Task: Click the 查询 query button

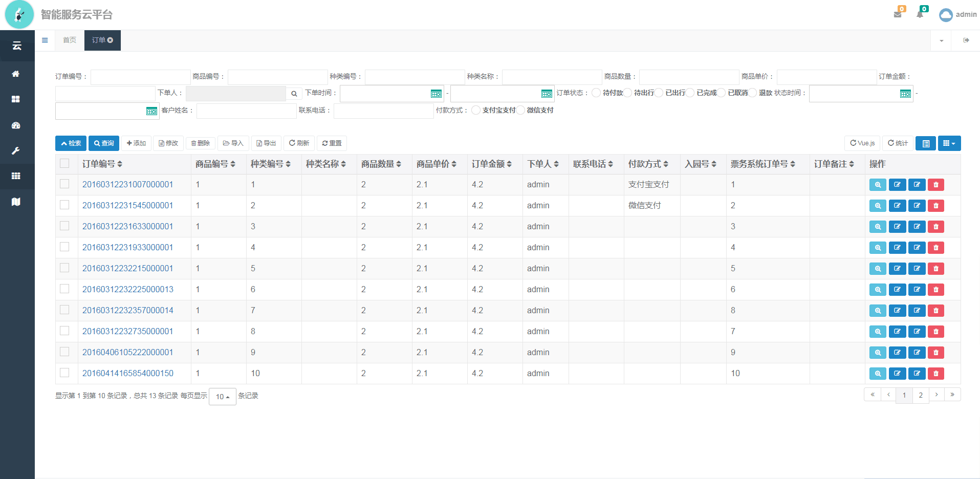Action: [x=104, y=143]
